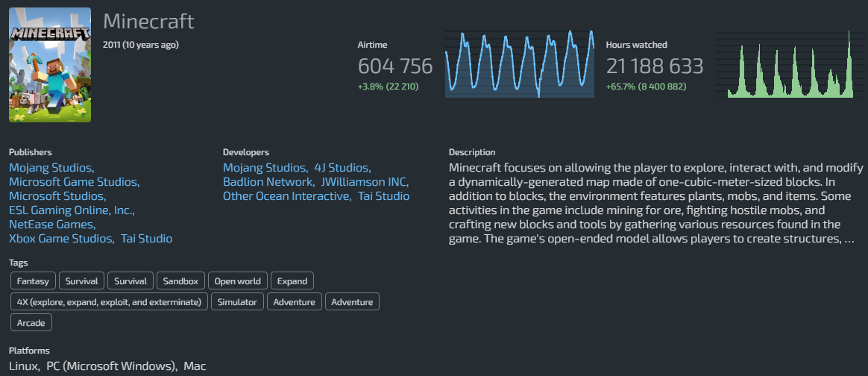Open the Microsoft Game Studios publisher link
Image resolution: width=868 pixels, height=376 pixels.
pyautogui.click(x=74, y=181)
